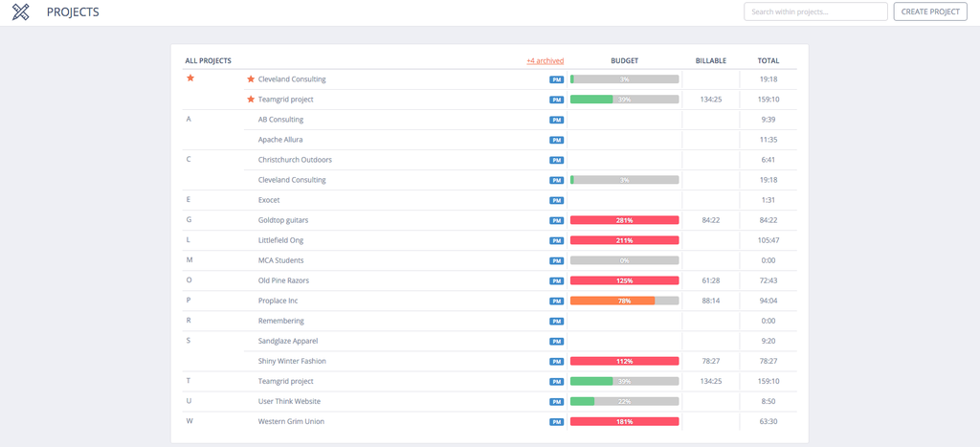Click the PM badge for Sandglaze Apparel
The image size is (980, 447).
point(556,342)
